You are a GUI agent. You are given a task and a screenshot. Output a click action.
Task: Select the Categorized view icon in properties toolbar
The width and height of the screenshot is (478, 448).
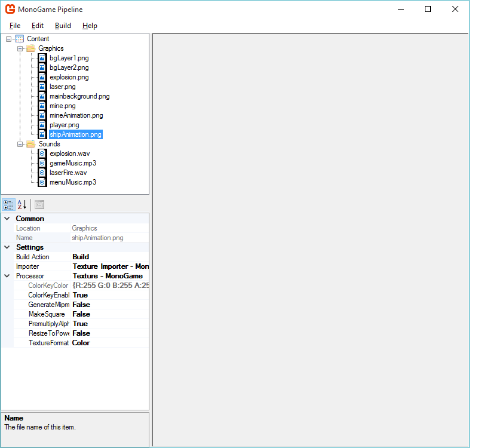tap(8, 204)
